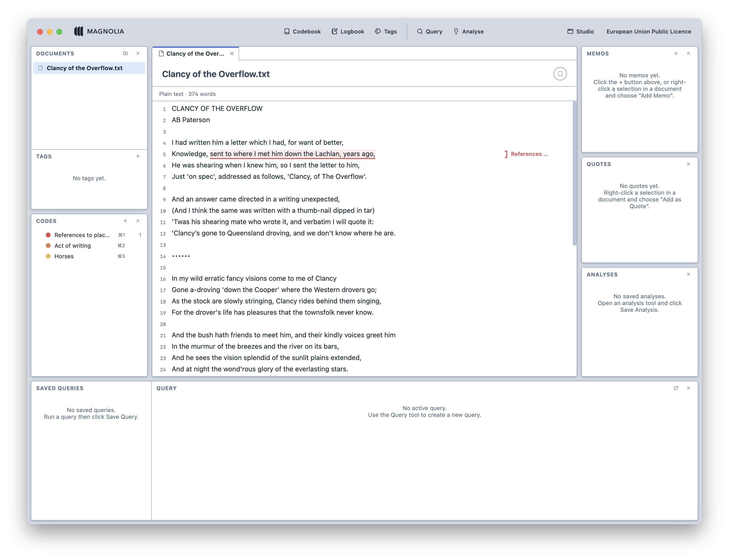This screenshot has height=560, width=729.
Task: Click orange swatch of Act of writing
Action: [x=48, y=246]
